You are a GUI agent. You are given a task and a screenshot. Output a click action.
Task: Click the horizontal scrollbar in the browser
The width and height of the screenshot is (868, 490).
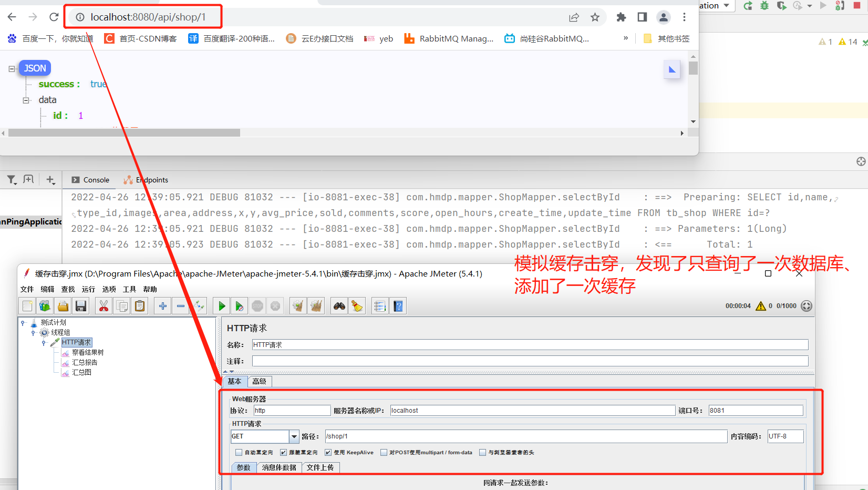coord(125,133)
